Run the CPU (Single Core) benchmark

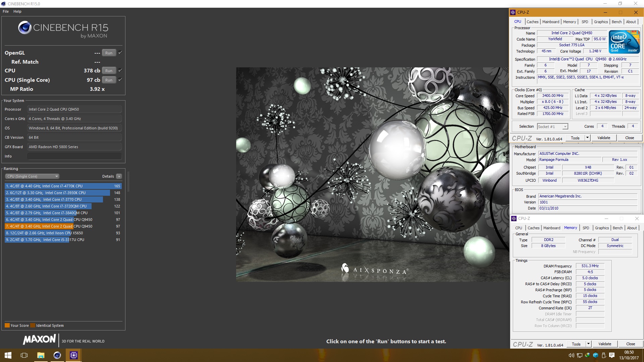[x=109, y=80]
